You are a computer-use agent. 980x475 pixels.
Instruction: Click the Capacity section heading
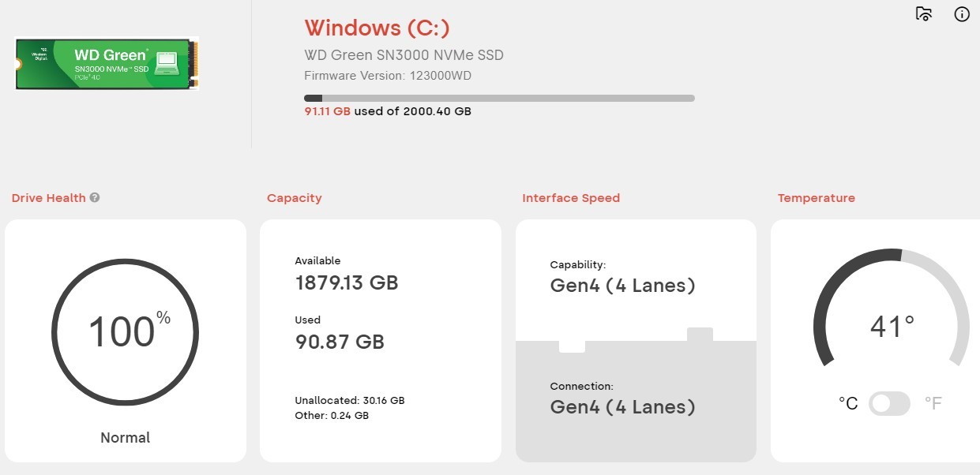click(x=294, y=198)
